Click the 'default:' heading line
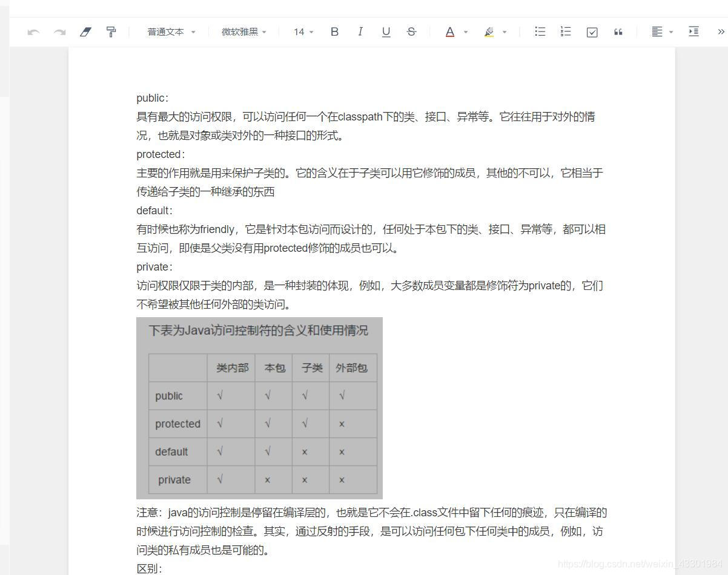Screen dimensions: 728x575 154,211
